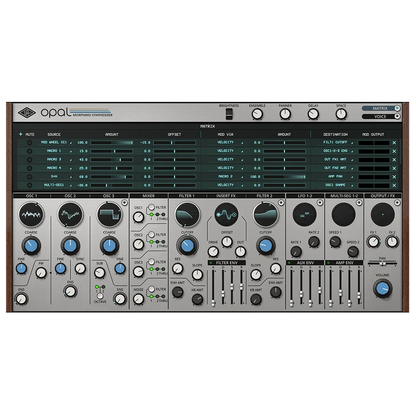
Task: Toggle the Noise mixer Filter routing button
Action: [x=151, y=289]
